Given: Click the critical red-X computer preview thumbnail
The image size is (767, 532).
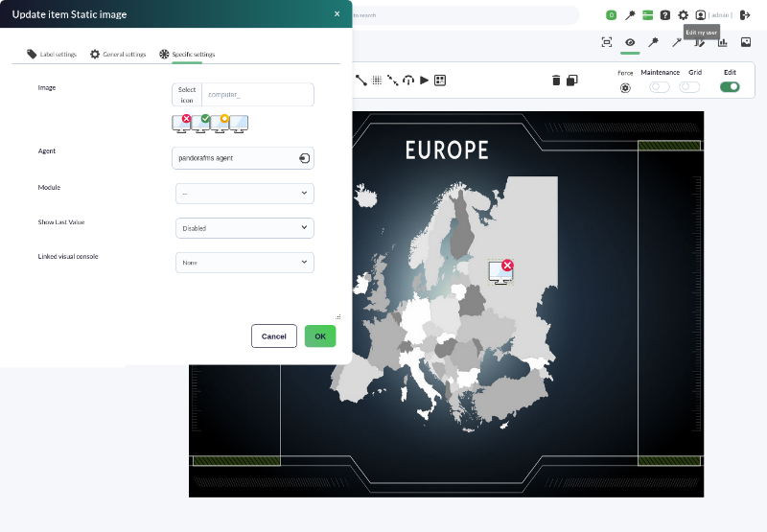Looking at the screenshot, I should point(181,124).
